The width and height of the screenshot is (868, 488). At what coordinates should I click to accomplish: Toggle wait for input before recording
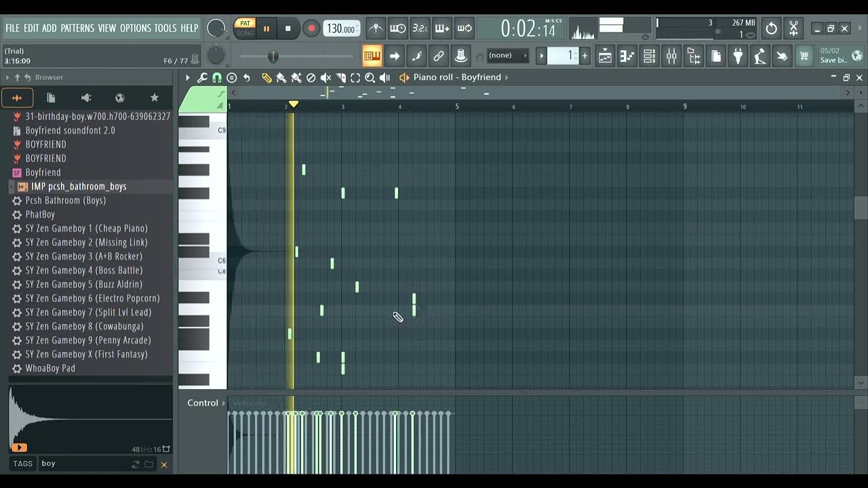coord(398,28)
